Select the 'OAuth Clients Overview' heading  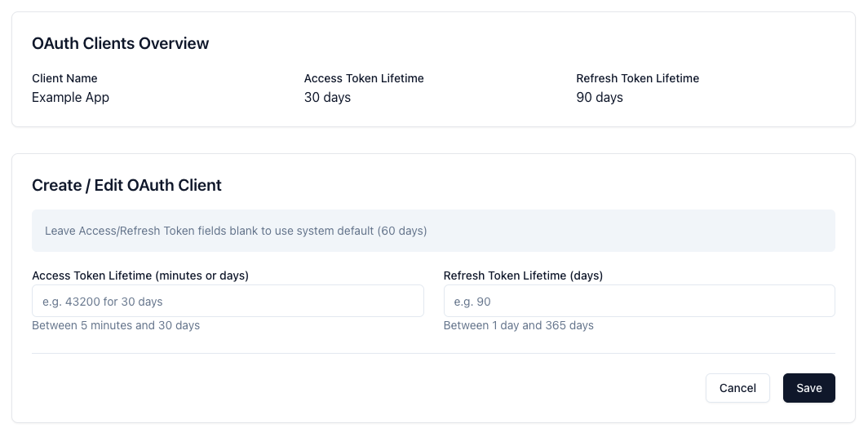[120, 44]
